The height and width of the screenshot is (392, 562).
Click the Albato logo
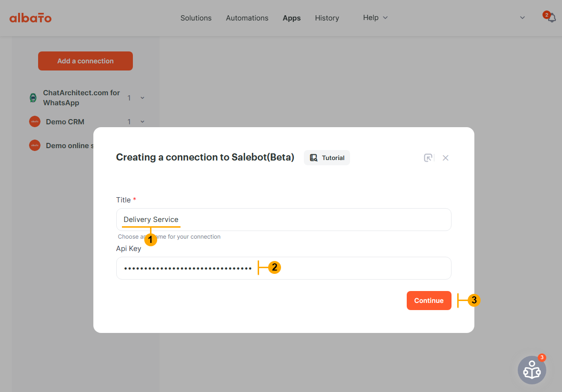point(30,18)
